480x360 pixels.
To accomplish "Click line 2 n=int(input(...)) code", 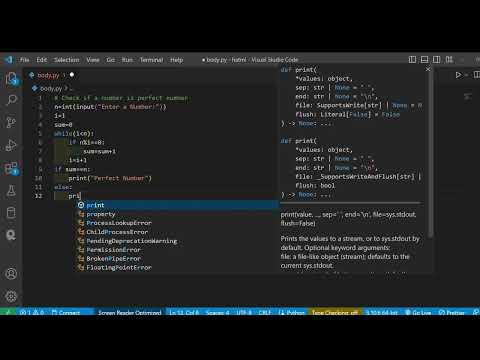I will (x=110, y=107).
